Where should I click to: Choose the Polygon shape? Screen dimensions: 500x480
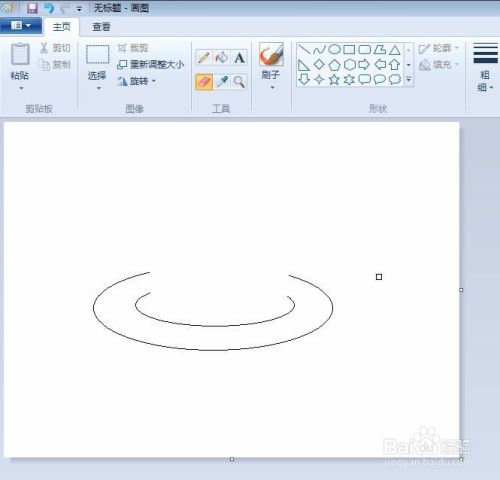380,50
